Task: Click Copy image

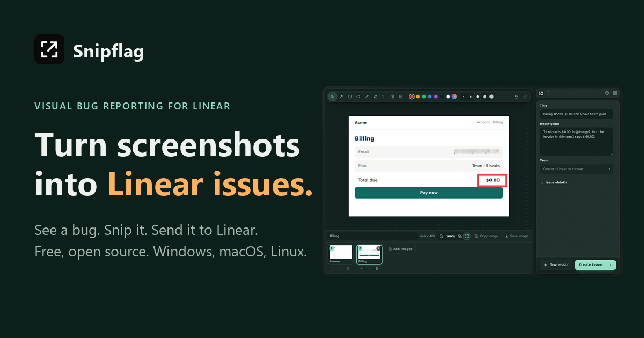Action: [x=486, y=236]
